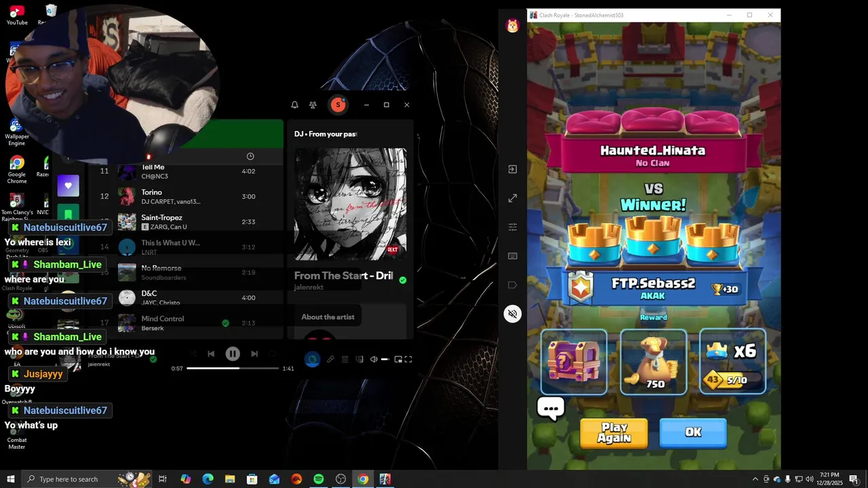
Task: Open the Google Chrome desktop shortcut
Action: pyautogui.click(x=17, y=169)
